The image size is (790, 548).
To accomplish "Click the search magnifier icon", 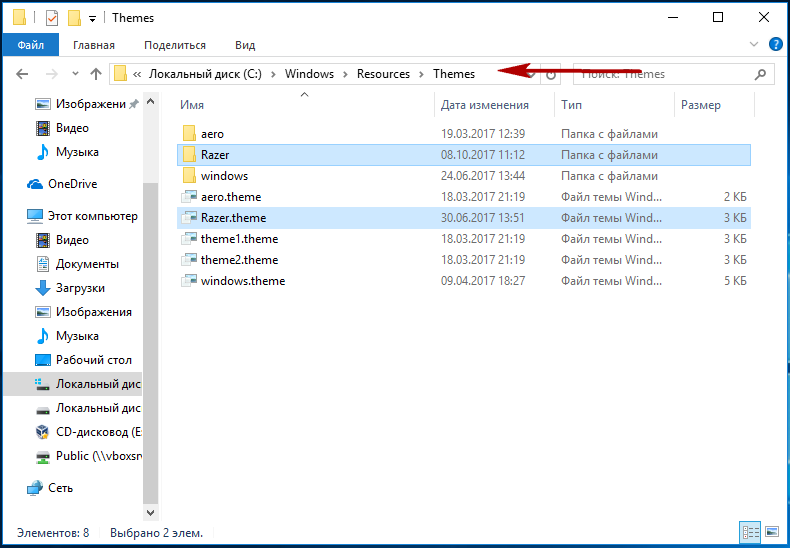I will (760, 74).
